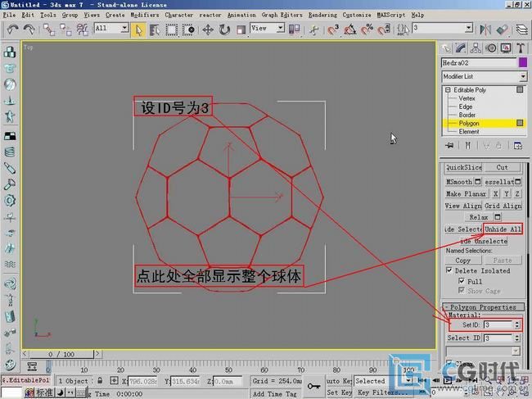The width and height of the screenshot is (532, 399).
Task: Open the Edit menu
Action: coord(28,15)
